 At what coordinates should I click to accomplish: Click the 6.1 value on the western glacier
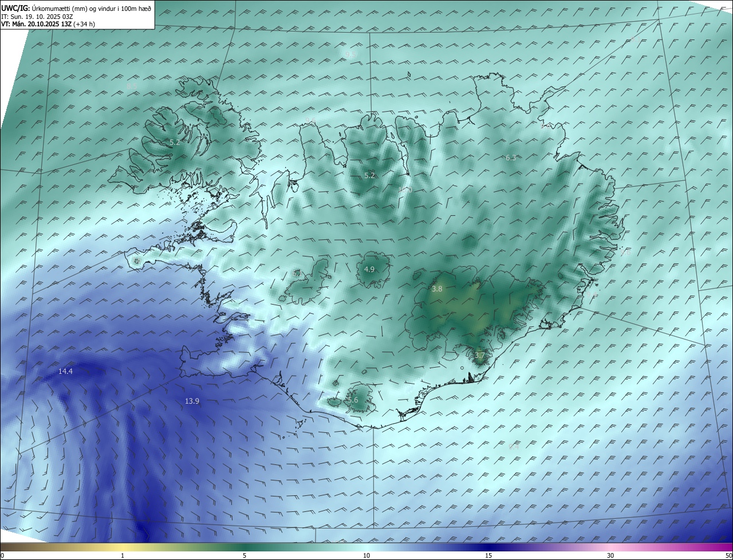point(297,274)
